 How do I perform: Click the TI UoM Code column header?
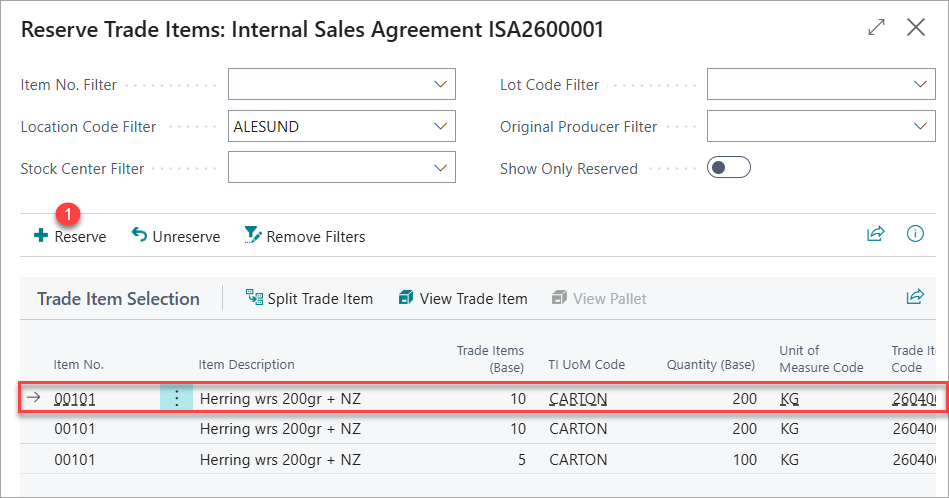coord(586,364)
